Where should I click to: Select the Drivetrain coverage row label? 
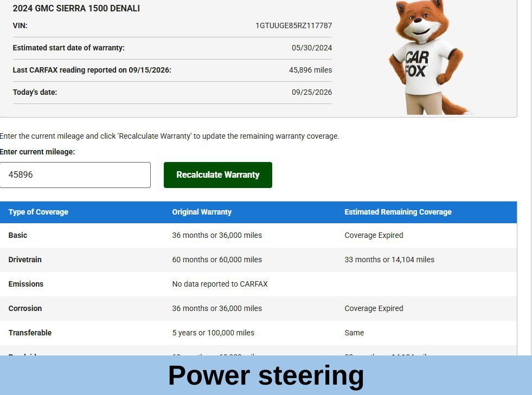[25, 260]
